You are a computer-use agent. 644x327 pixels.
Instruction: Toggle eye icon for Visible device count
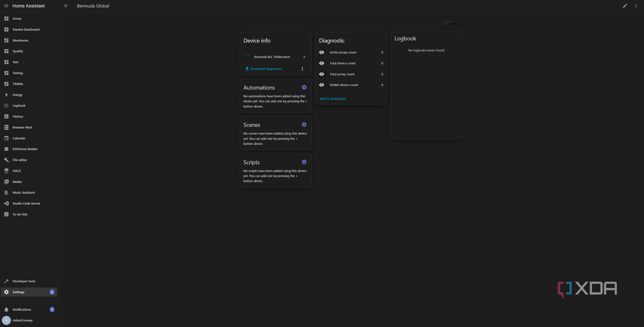pyautogui.click(x=322, y=85)
